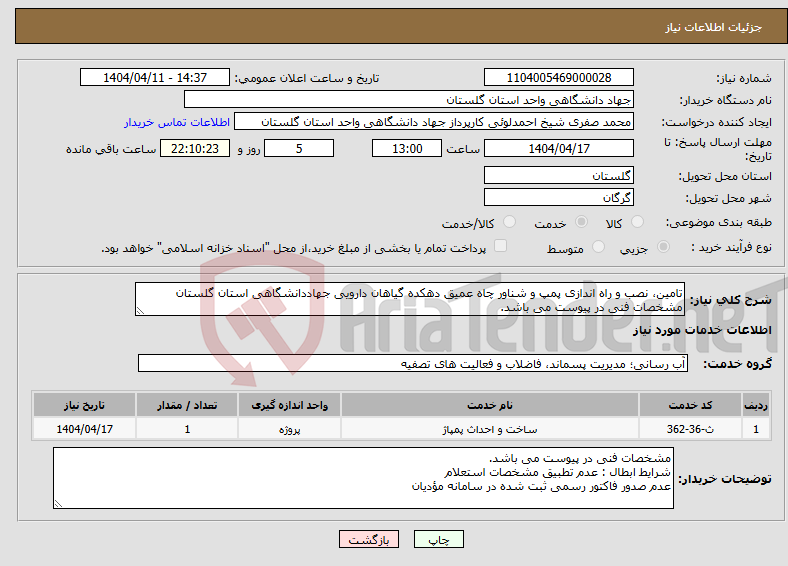
Task: Click service name cell ساخت و احداث پمپاژ
Action: pos(490,429)
